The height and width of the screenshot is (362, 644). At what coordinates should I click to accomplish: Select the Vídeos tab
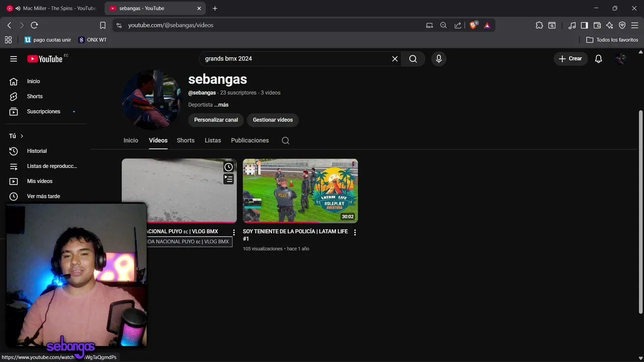[x=158, y=141]
